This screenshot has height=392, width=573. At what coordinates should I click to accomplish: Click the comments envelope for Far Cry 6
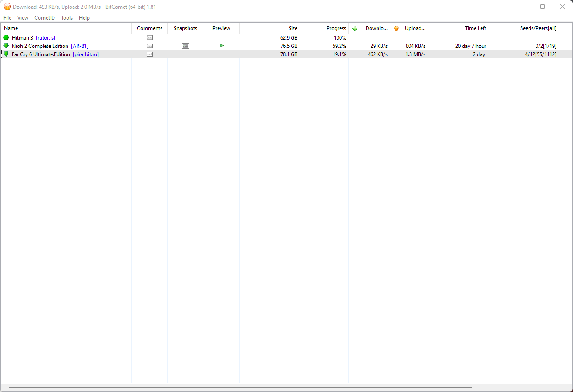coord(150,54)
